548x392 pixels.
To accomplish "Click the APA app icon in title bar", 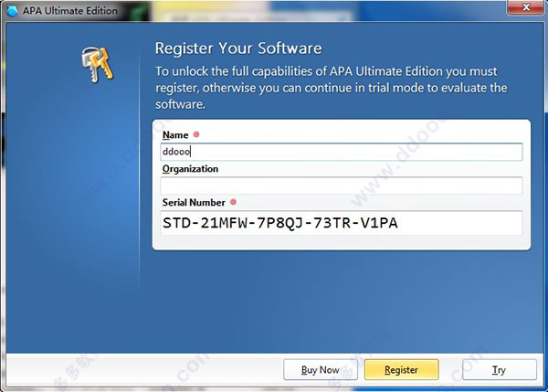I will (13, 11).
